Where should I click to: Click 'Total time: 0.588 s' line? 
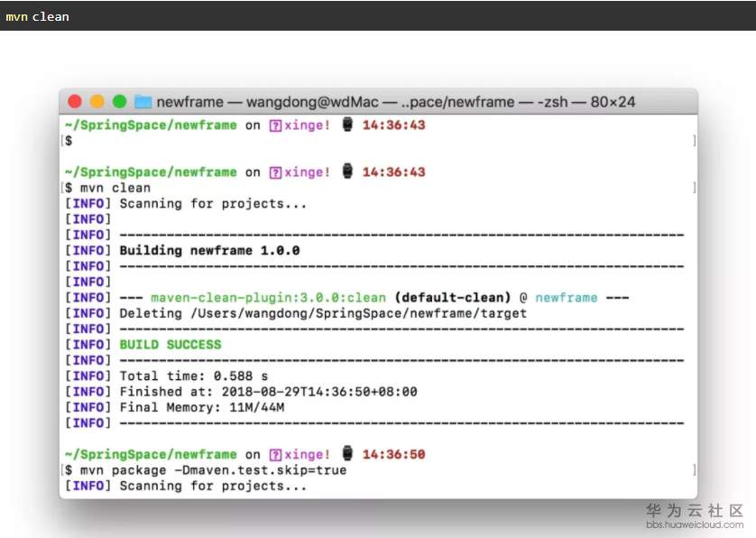(x=194, y=376)
